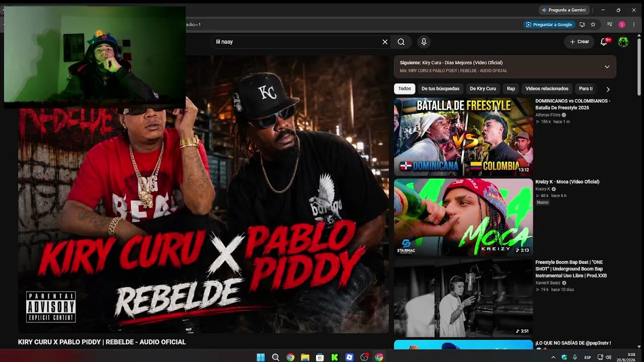The image size is (644, 362).
Task: Select the De tus búsquedas chip
Action: pos(440,89)
